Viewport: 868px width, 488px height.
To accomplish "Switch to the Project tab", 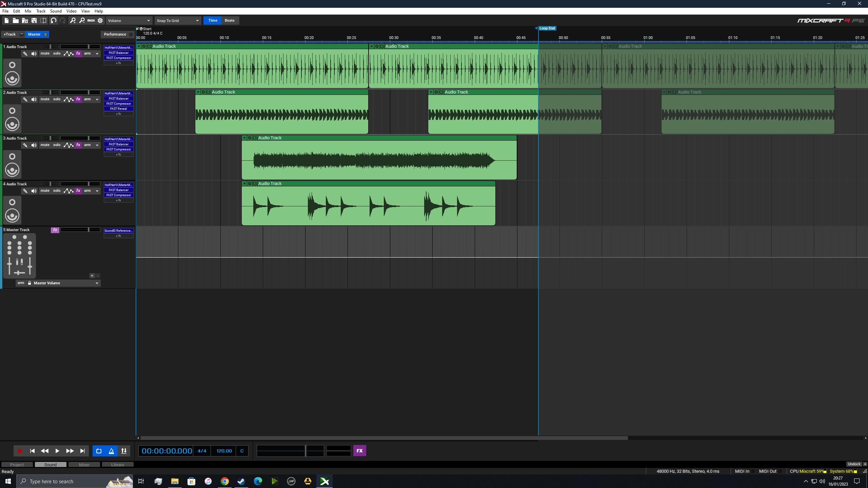I will click(x=17, y=465).
